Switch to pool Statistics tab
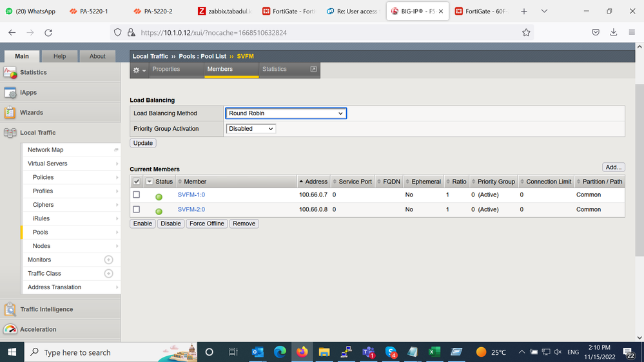This screenshot has height=362, width=644. coord(275,69)
